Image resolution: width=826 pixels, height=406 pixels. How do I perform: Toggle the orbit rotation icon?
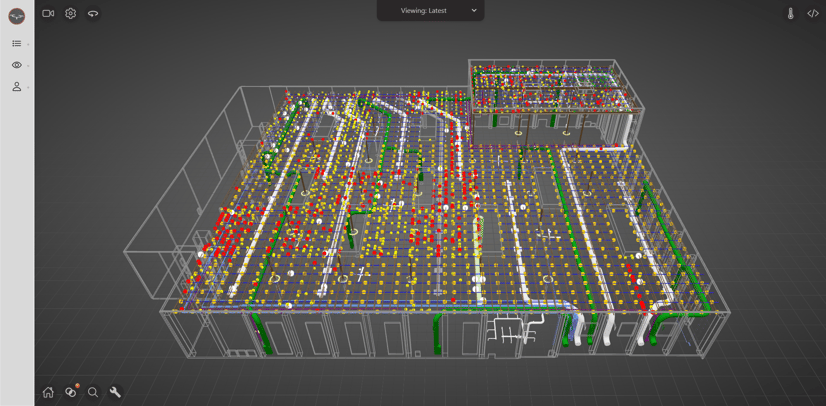tap(93, 14)
